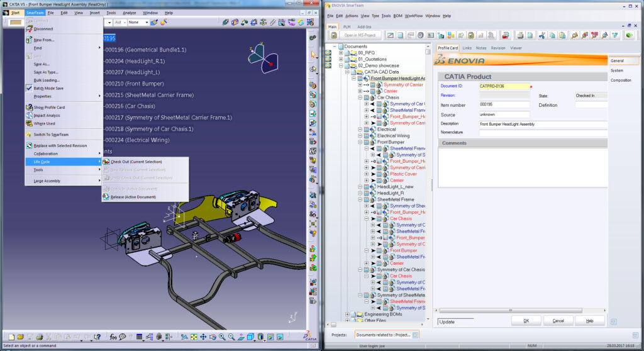Click the printer icon in SmarTeam toolbar
Viewport: 644px width, 351px height.
[520, 35]
